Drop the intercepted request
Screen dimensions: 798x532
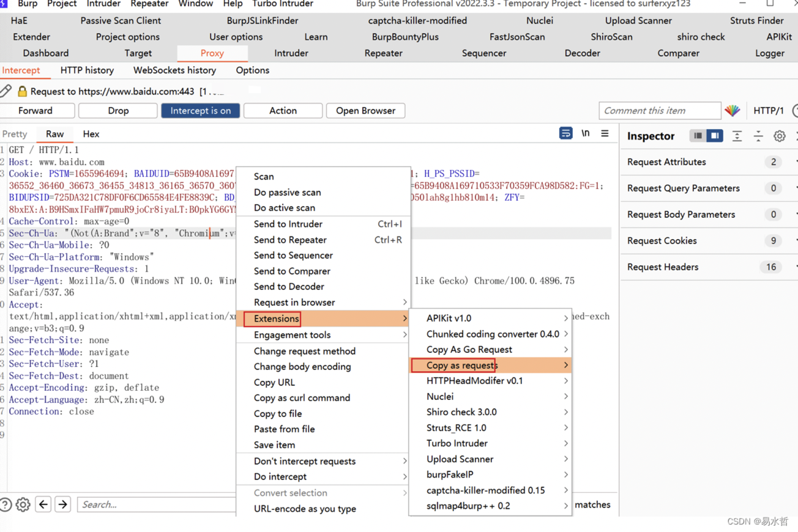click(118, 111)
